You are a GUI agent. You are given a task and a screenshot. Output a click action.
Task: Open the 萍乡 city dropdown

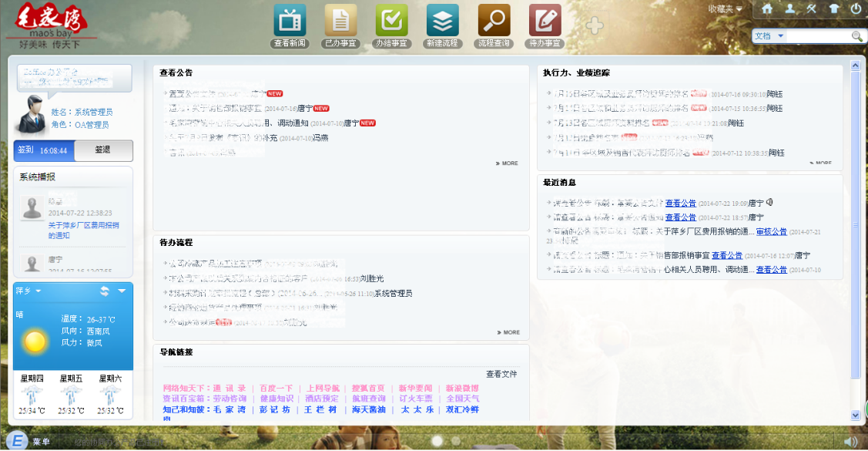28,291
